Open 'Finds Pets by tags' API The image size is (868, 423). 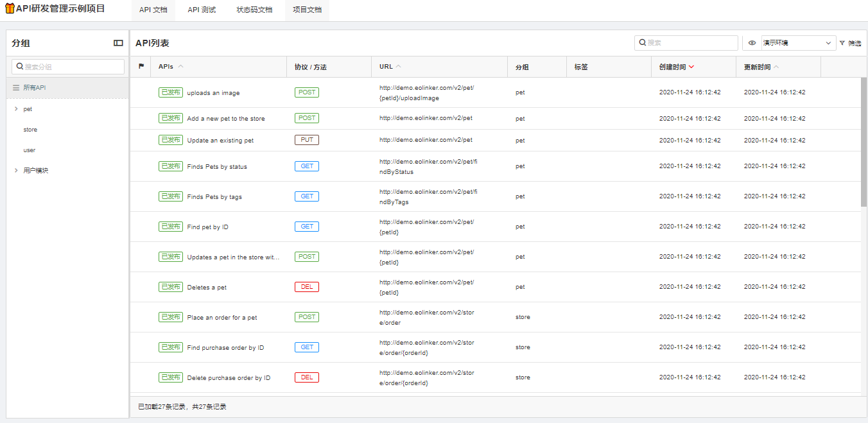click(214, 197)
